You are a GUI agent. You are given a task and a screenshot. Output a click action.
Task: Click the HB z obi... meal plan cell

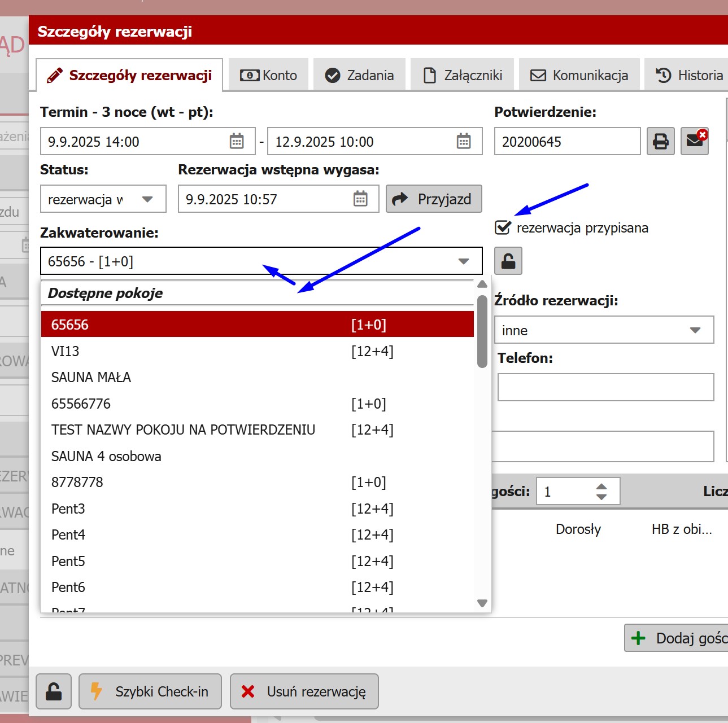point(682,529)
